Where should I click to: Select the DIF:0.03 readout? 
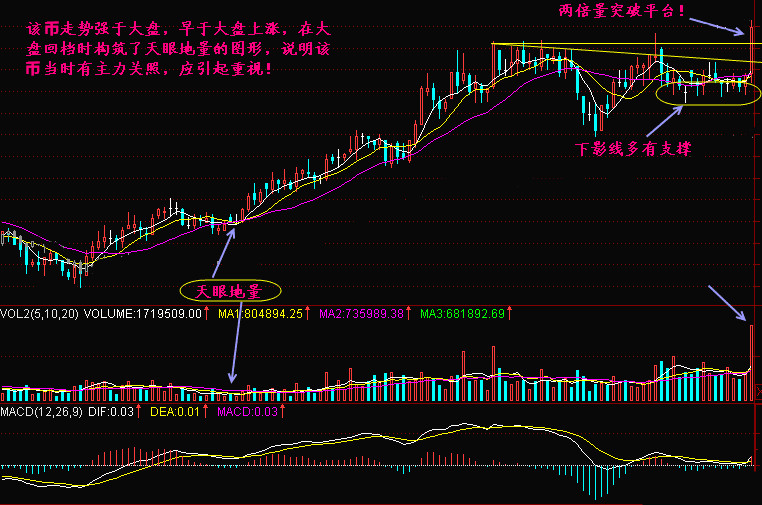111,412
